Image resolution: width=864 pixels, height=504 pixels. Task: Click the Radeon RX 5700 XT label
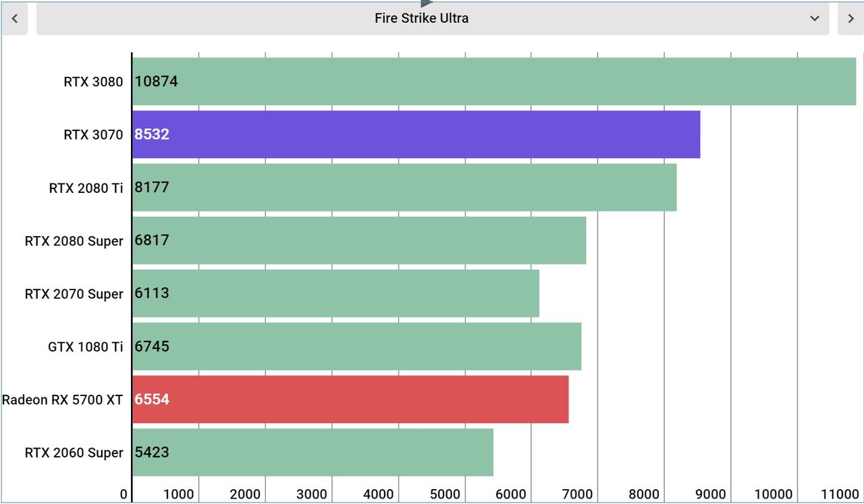63,399
